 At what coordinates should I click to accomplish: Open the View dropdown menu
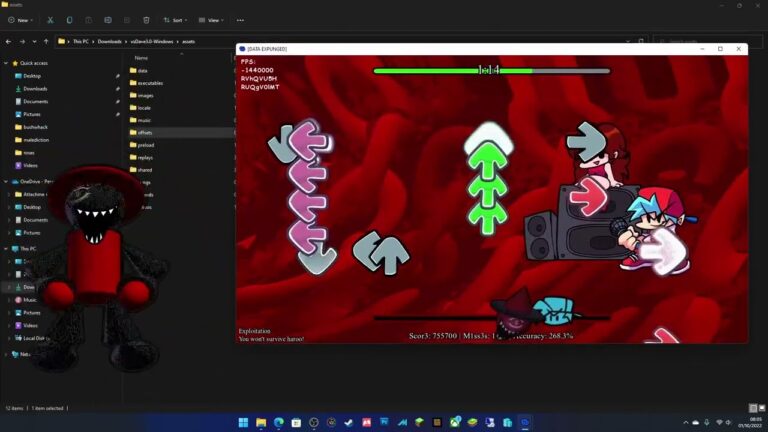211,20
